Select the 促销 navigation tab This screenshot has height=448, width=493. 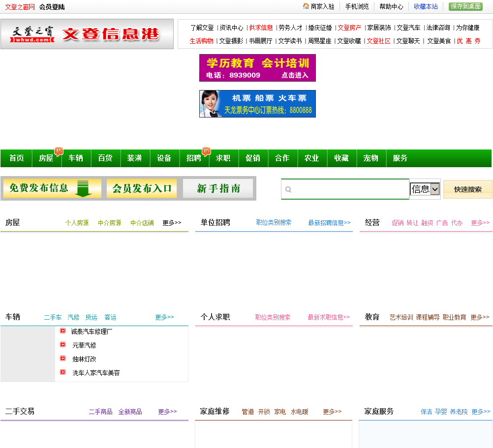point(253,158)
